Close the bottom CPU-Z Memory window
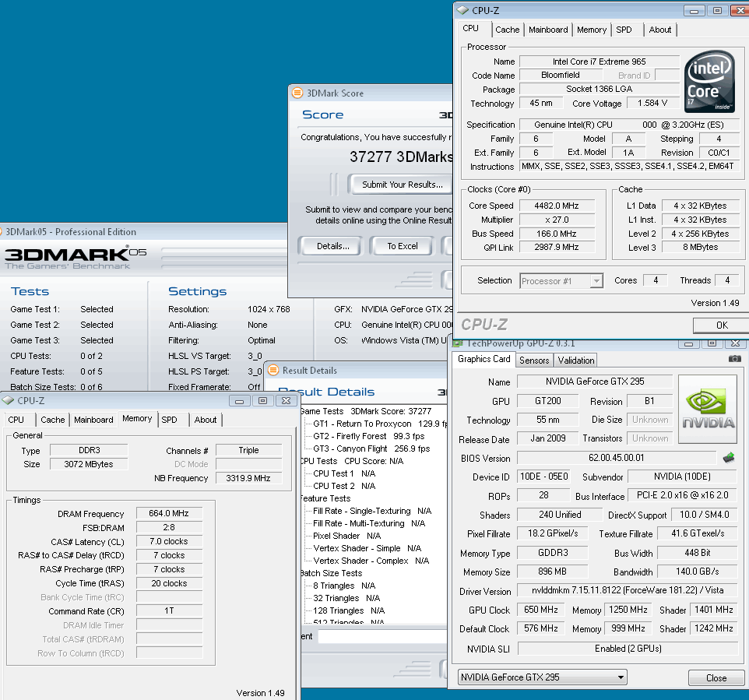749x700 pixels. pos(286,401)
